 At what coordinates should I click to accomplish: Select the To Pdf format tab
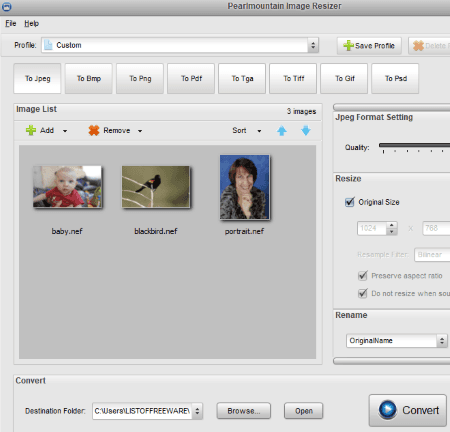191,79
